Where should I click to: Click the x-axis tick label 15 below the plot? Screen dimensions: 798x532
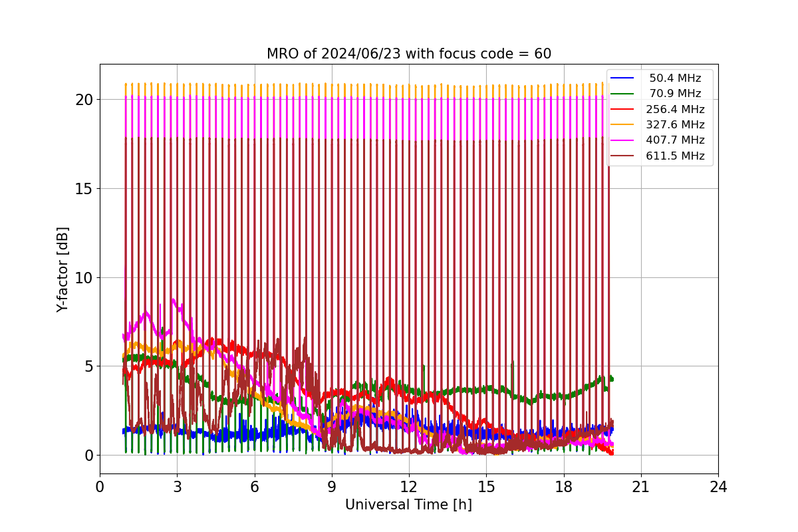[x=486, y=486]
